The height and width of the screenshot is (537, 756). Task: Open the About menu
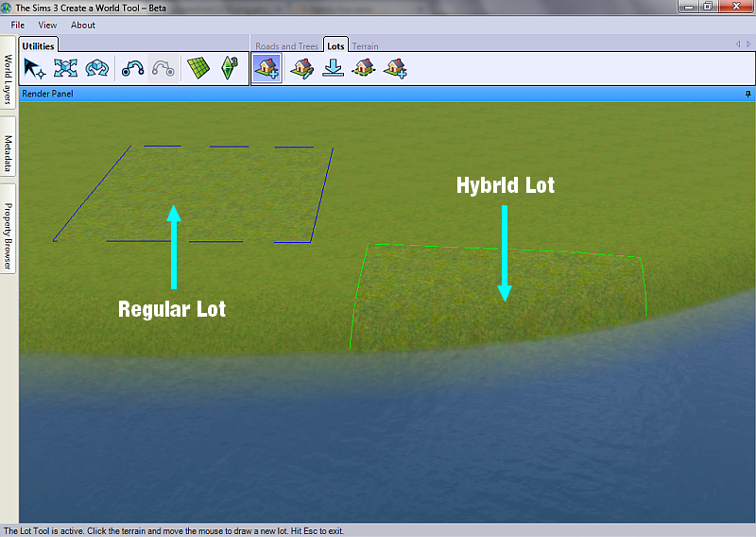pyautogui.click(x=83, y=25)
